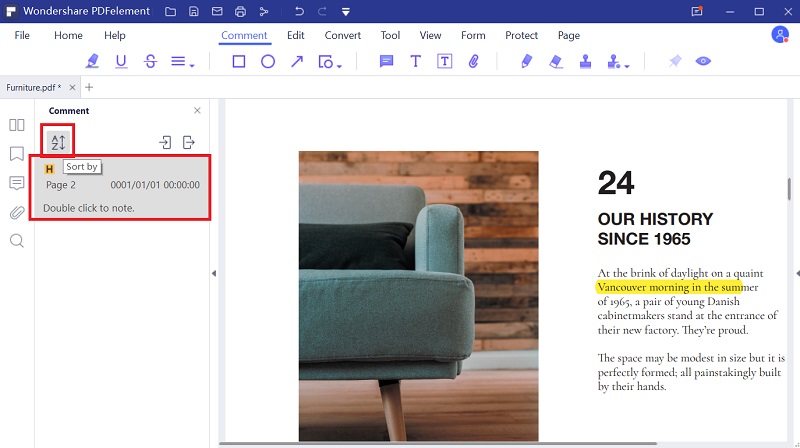Collapse the left panel with arrow handle
Viewport: 800px width, 448px height.
pyautogui.click(x=213, y=273)
